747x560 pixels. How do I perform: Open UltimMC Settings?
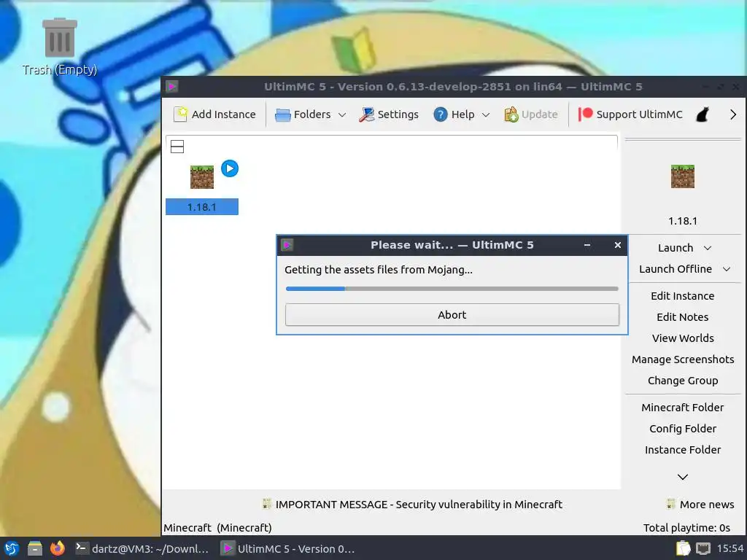tap(389, 114)
